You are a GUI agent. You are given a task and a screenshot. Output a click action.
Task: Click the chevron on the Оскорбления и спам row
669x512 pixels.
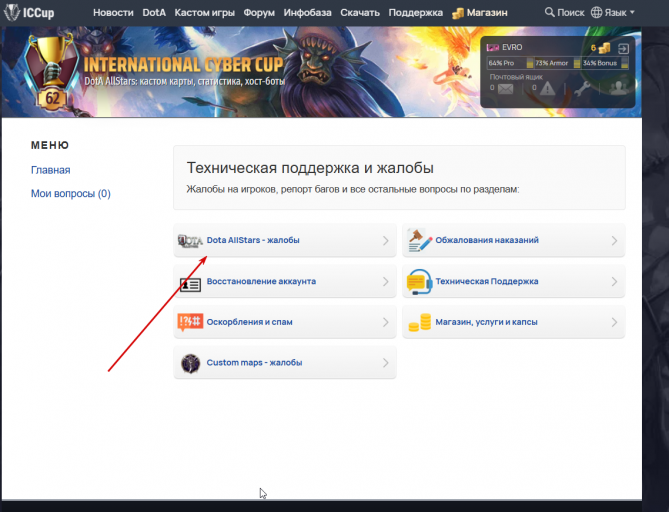pyautogui.click(x=386, y=322)
